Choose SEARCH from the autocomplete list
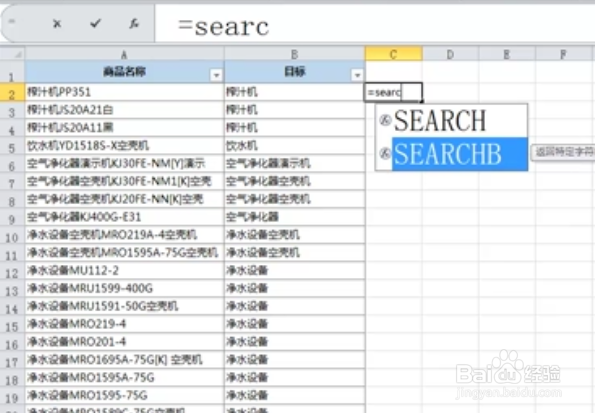This screenshot has width=595, height=413. [x=451, y=121]
